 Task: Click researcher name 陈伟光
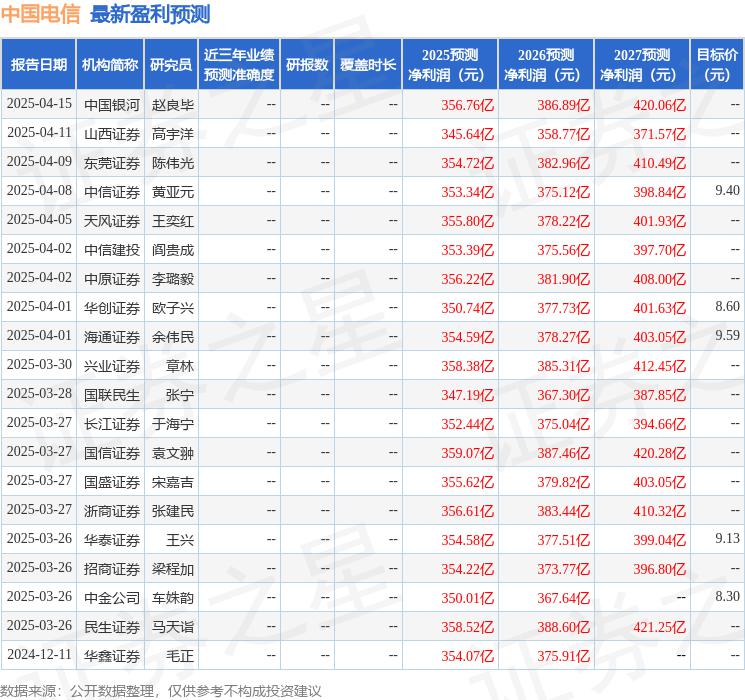(x=173, y=163)
